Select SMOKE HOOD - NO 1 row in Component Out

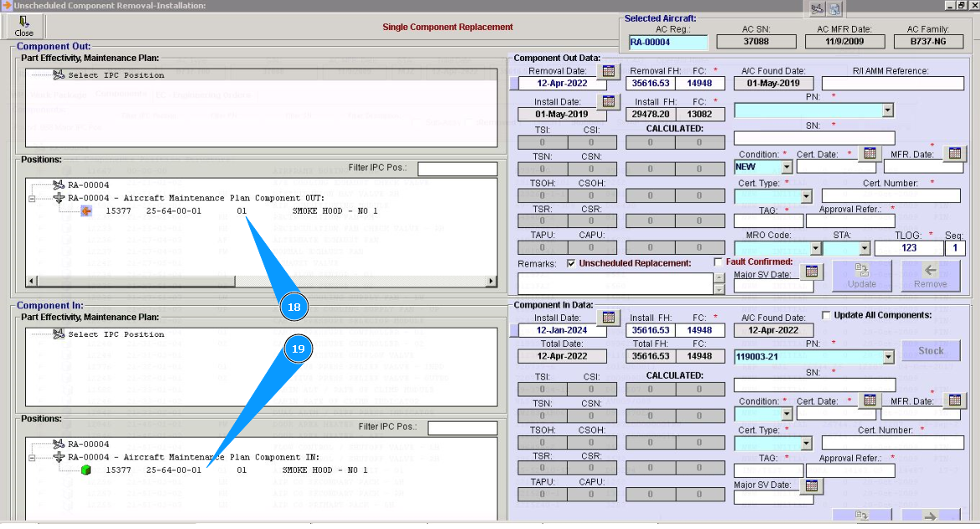pos(242,211)
